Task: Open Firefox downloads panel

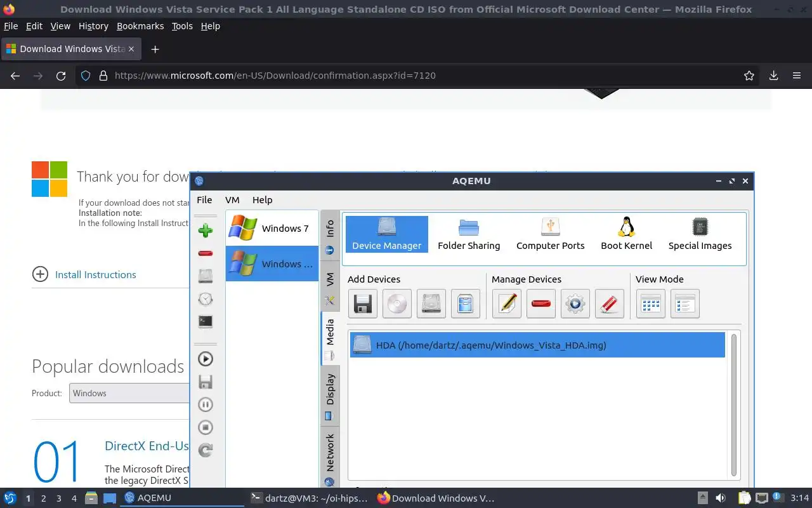Action: pos(773,76)
